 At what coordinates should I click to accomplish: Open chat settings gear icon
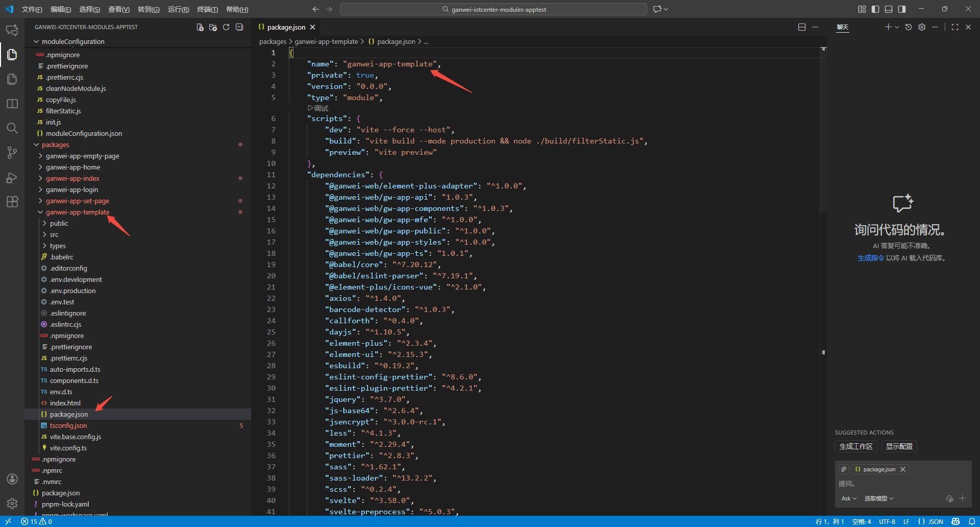[x=922, y=27]
